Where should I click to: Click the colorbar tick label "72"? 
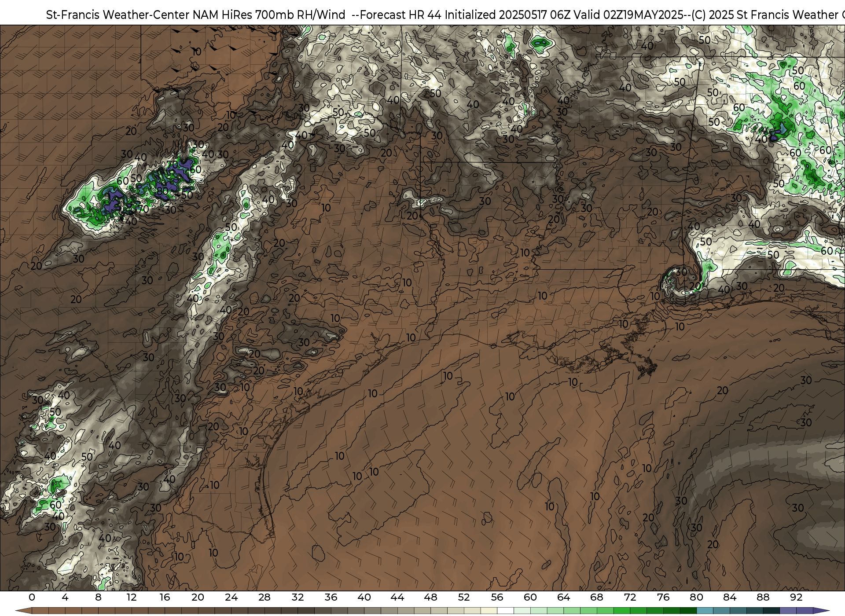coord(630,597)
